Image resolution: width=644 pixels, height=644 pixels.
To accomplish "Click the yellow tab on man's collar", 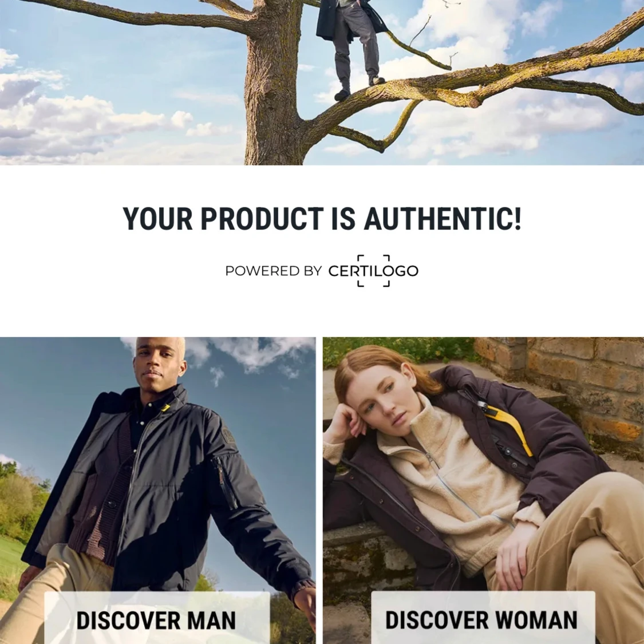I will pyautogui.click(x=165, y=408).
